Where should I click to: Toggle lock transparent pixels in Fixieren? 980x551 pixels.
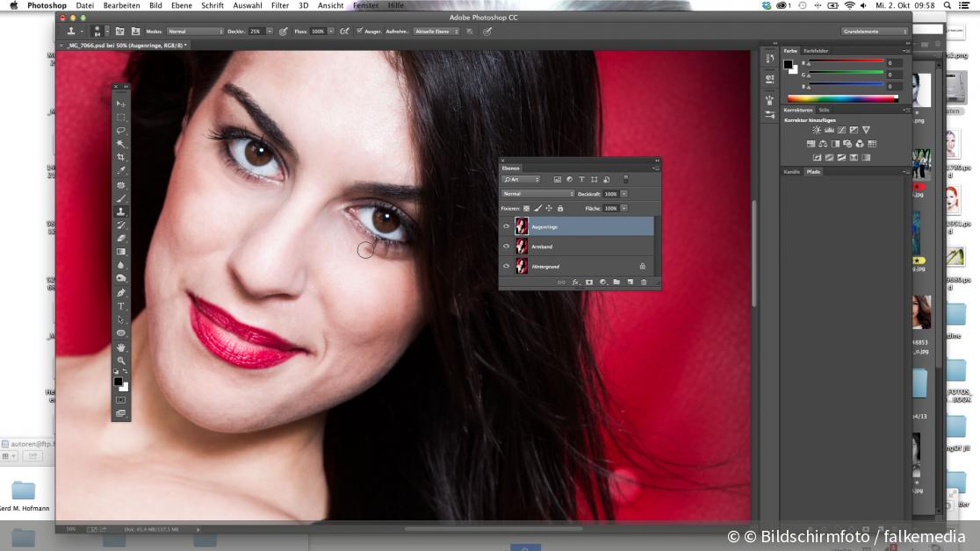[x=526, y=208]
